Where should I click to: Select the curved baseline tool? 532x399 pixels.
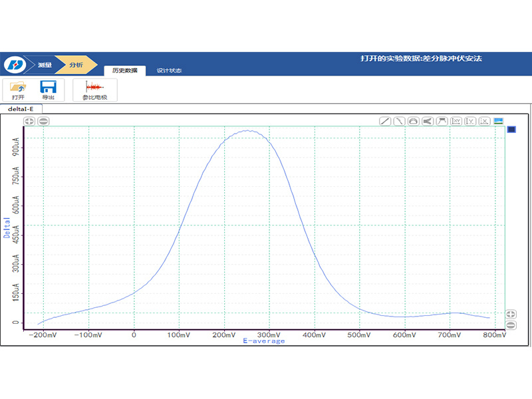tap(400, 121)
